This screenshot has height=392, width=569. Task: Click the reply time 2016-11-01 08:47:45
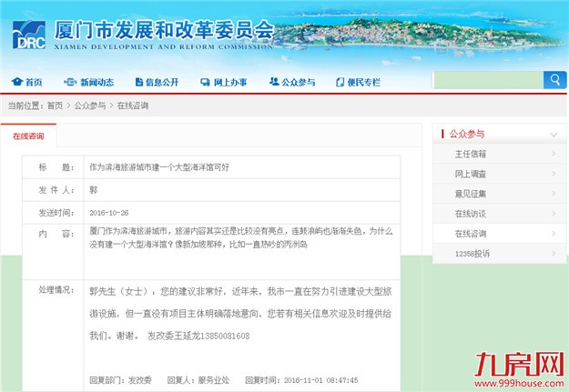point(320,380)
